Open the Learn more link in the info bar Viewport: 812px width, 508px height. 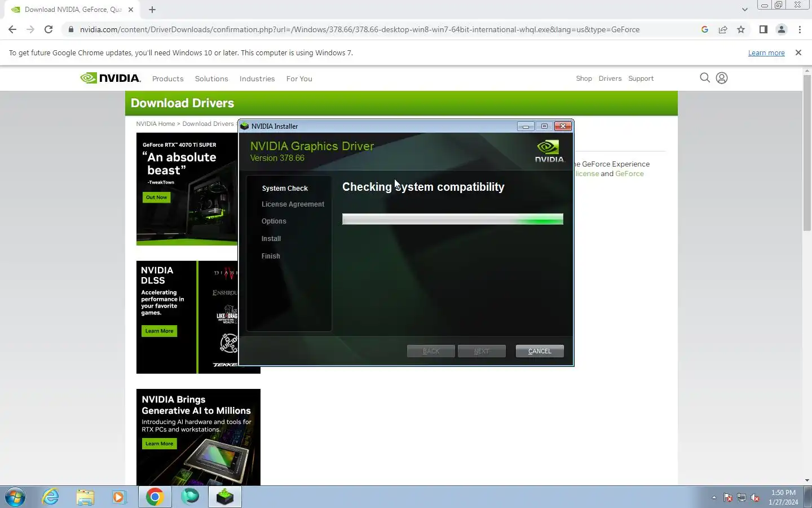click(x=766, y=52)
